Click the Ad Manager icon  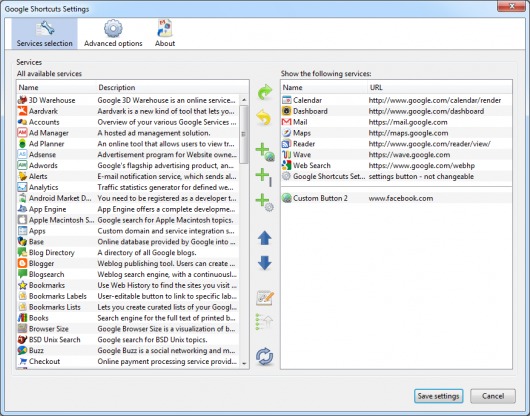[22, 133]
